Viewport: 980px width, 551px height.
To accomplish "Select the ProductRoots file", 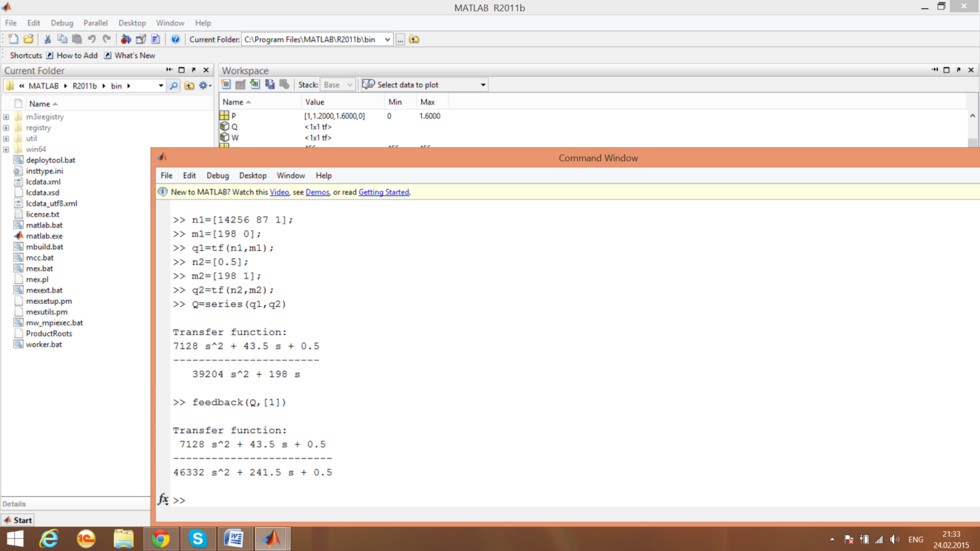I will coord(49,333).
